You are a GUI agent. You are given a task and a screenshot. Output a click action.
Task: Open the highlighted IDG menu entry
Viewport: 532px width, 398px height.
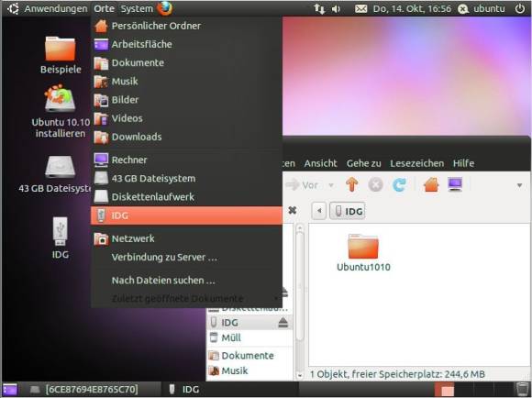click(186, 216)
